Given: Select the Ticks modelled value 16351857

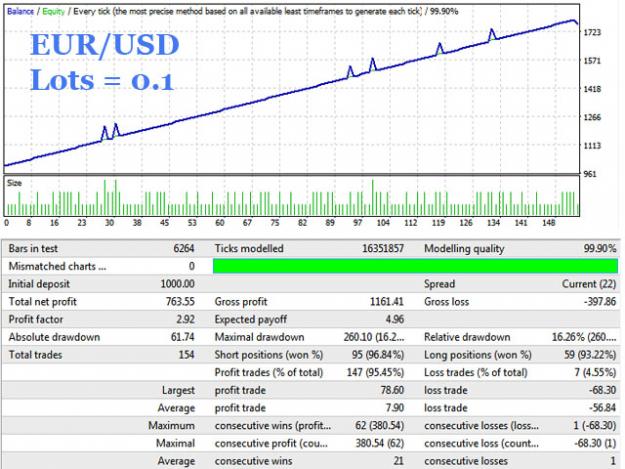Looking at the screenshot, I should pos(383,249).
